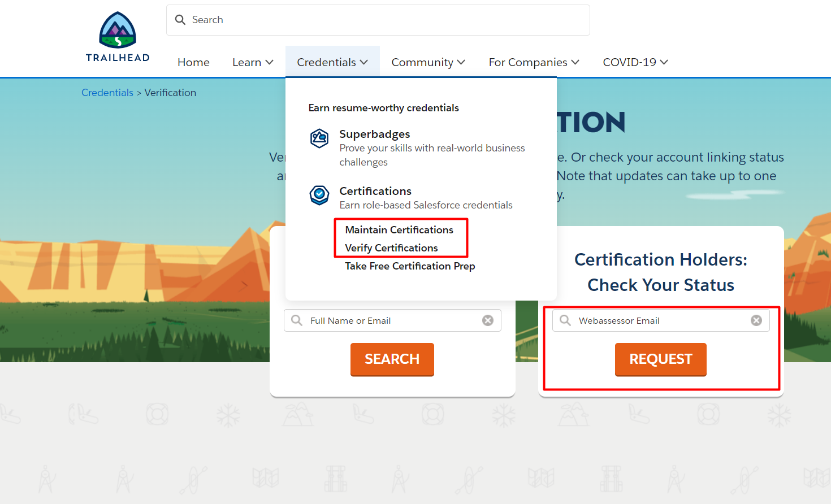831x504 pixels.
Task: Click the Credentials breadcrumb link
Action: 107,93
